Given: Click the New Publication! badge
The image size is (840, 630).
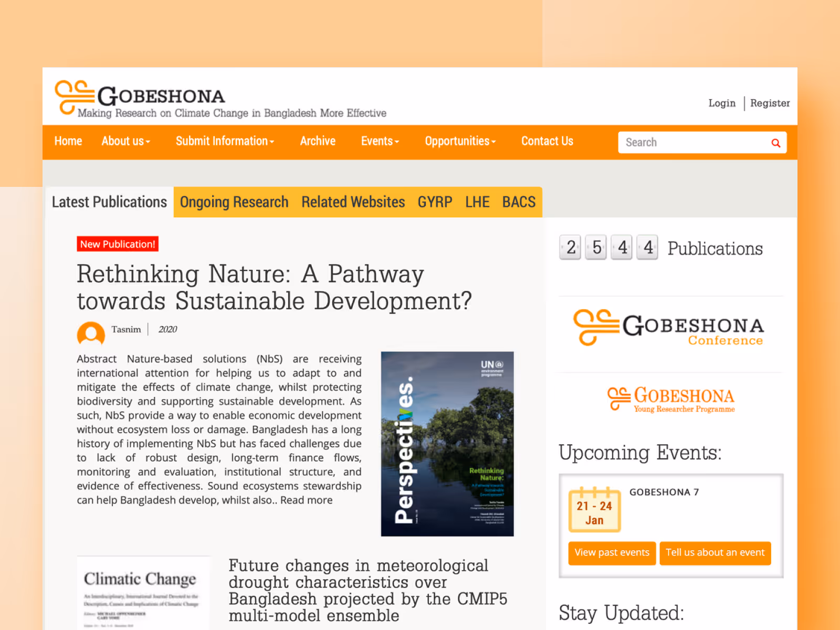Looking at the screenshot, I should pos(118,244).
